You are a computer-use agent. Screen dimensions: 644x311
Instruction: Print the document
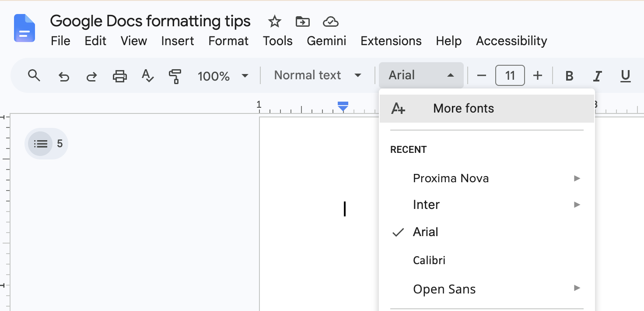[119, 76]
